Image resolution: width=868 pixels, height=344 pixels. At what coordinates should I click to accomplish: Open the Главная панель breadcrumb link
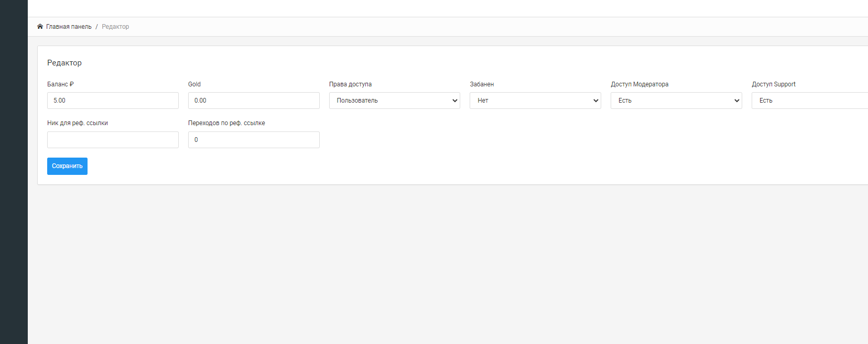[x=69, y=27]
